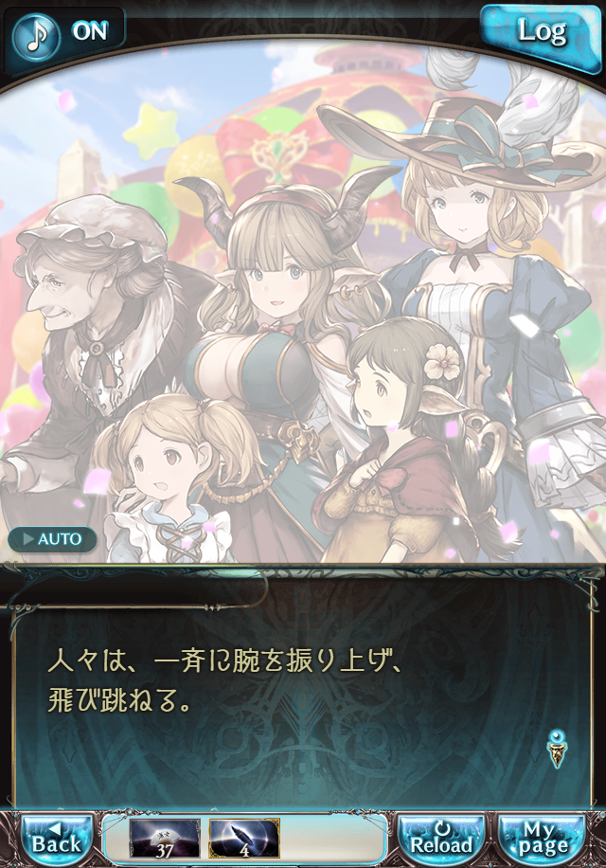Select the item thumbnail showing 37
The width and height of the screenshot is (606, 868).
[164, 838]
